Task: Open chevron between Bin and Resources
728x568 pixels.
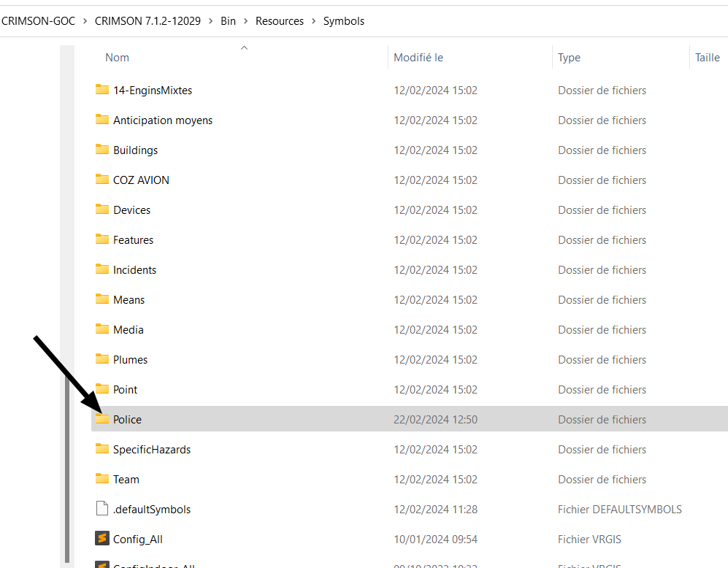Action: pyautogui.click(x=245, y=21)
